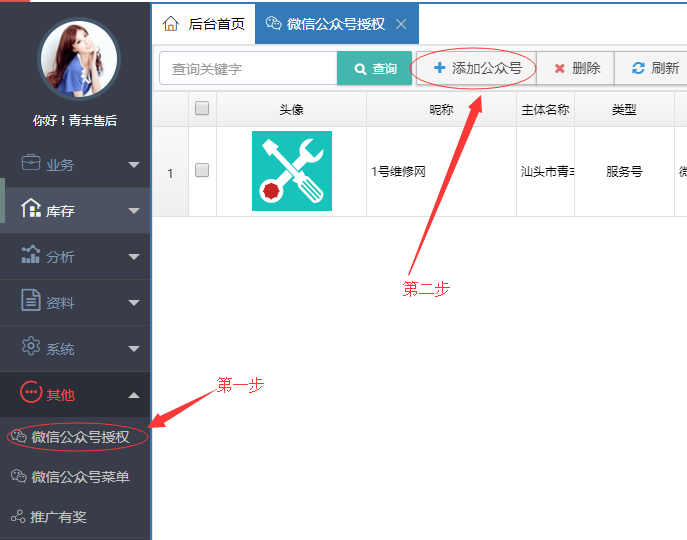
Task: Expand the 业务 menu arrow
Action: tap(134, 165)
